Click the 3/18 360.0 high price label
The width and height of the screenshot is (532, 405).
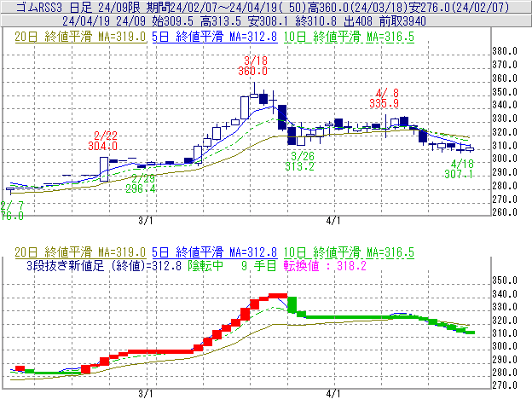click(x=253, y=66)
